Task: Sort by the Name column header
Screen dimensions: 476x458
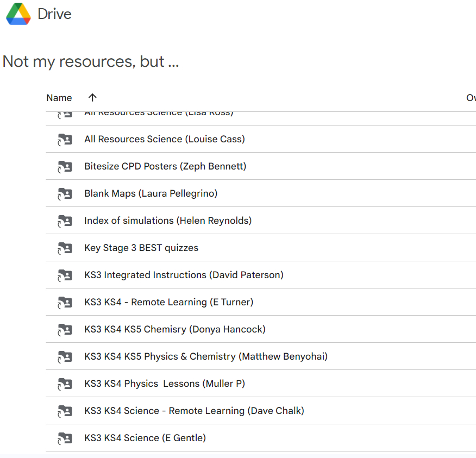Action: [59, 98]
